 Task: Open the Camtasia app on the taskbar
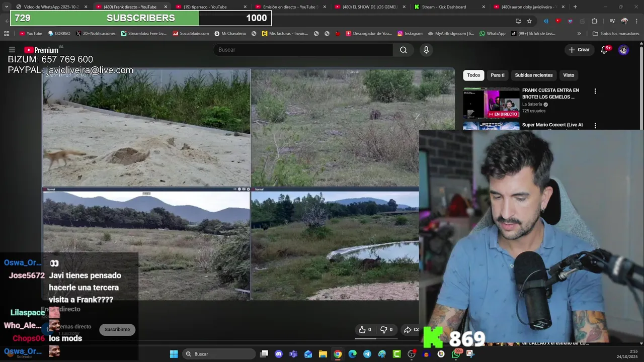point(397,354)
